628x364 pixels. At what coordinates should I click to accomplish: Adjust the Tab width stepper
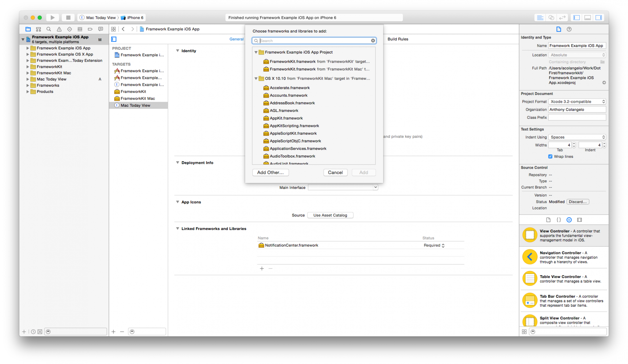click(574, 145)
